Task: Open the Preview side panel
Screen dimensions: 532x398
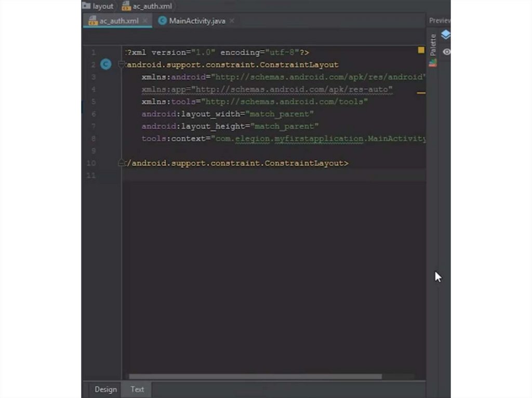Action: pyautogui.click(x=440, y=21)
